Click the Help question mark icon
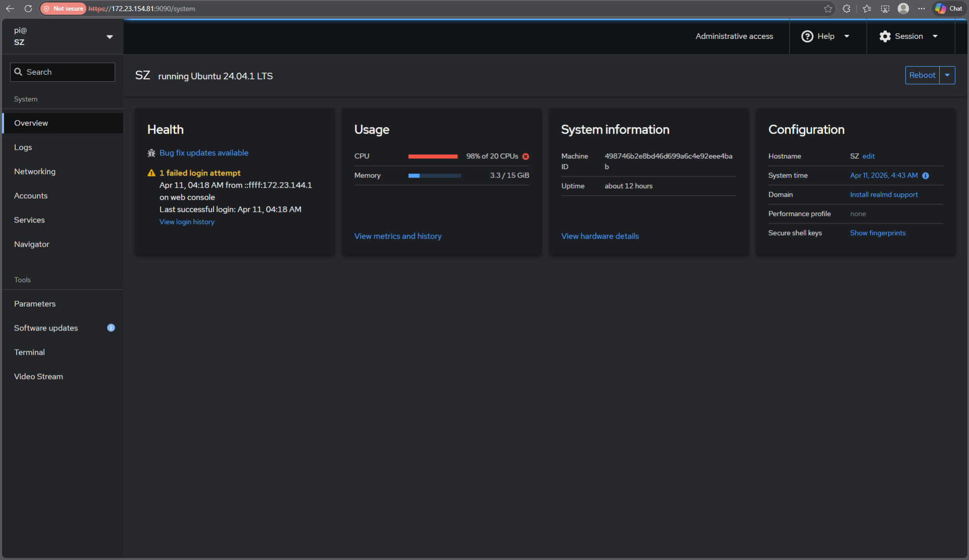The height and width of the screenshot is (560, 969). (806, 36)
